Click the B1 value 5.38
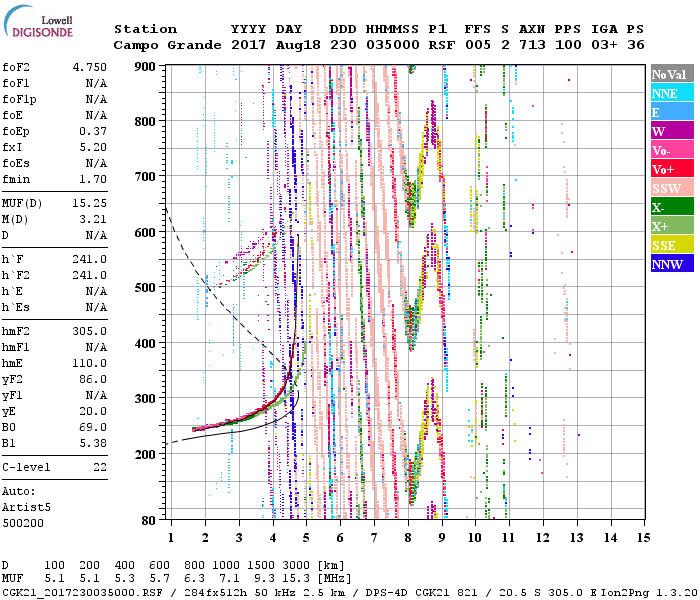The height and width of the screenshot is (600, 700). tap(93, 443)
